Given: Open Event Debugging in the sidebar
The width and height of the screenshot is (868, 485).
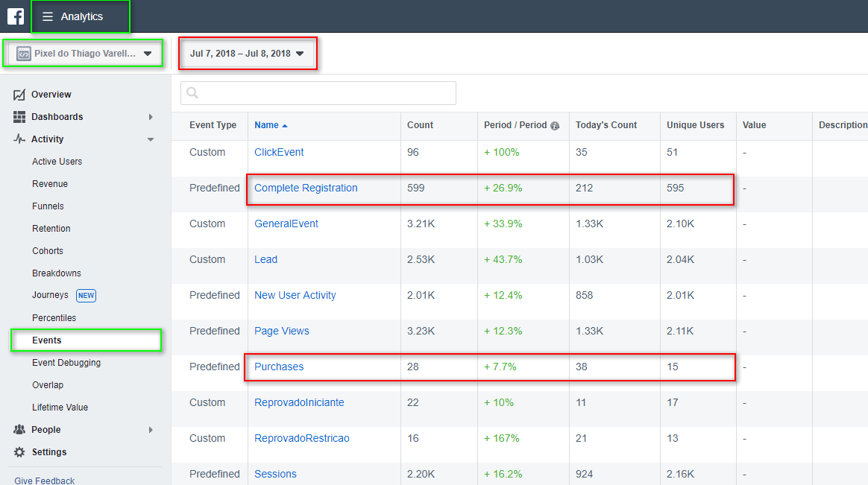Looking at the screenshot, I should coord(66,363).
